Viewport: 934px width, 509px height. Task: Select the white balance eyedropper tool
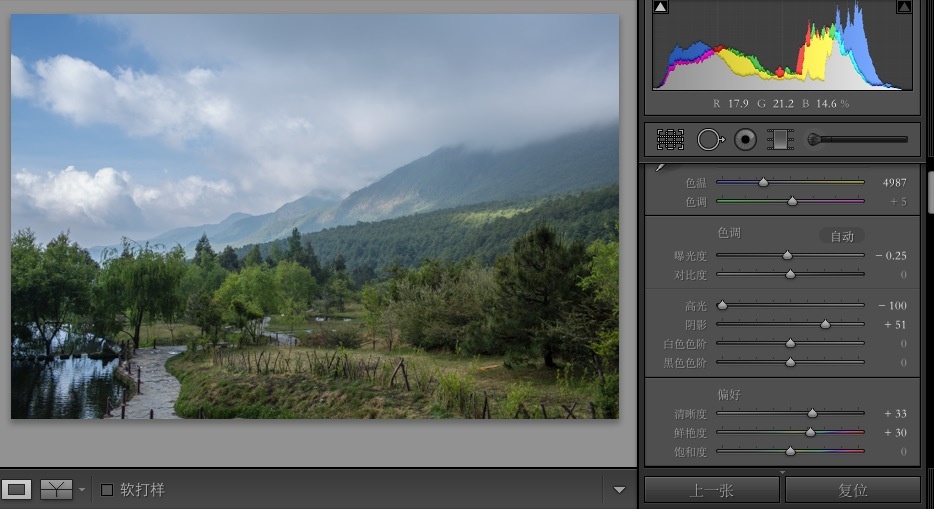[661, 168]
